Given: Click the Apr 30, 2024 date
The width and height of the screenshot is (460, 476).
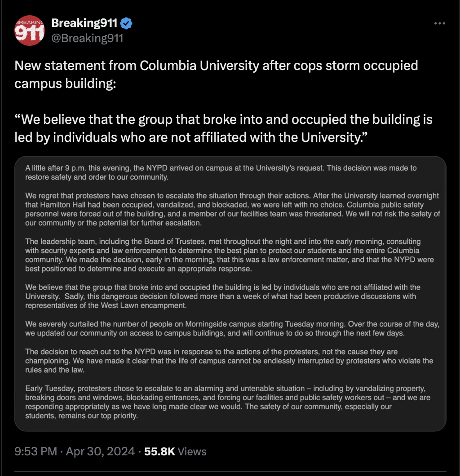Looking at the screenshot, I should [x=100, y=451].
